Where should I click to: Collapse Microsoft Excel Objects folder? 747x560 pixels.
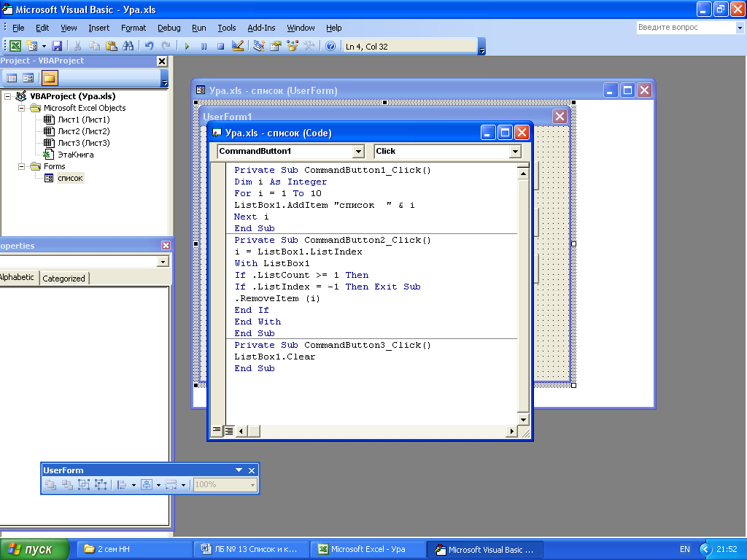pos(21,108)
